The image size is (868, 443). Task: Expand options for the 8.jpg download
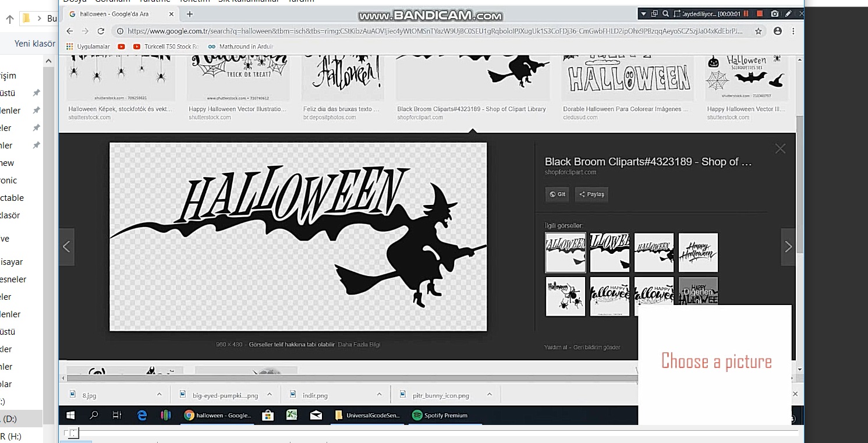160,395
